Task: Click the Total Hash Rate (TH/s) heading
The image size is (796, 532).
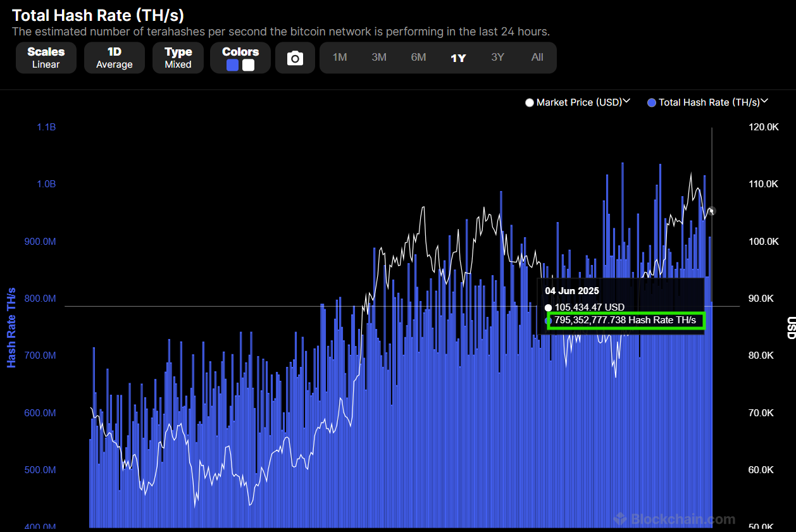Action: (x=98, y=15)
